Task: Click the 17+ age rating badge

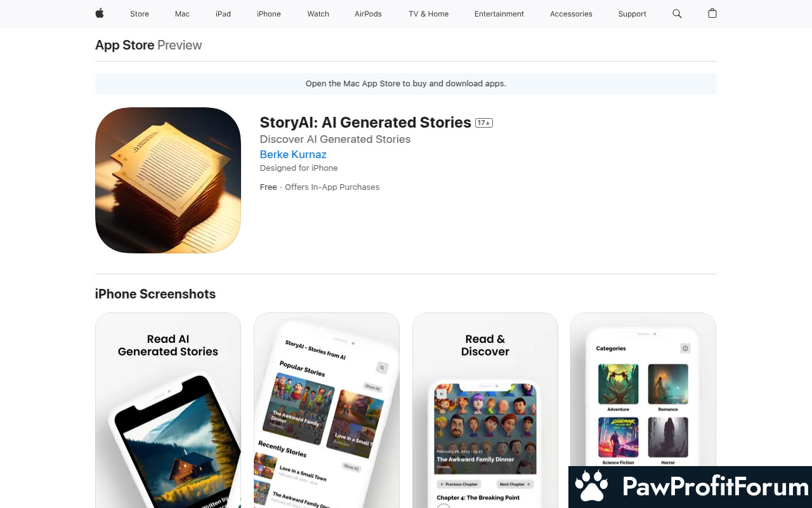Action: (484, 123)
